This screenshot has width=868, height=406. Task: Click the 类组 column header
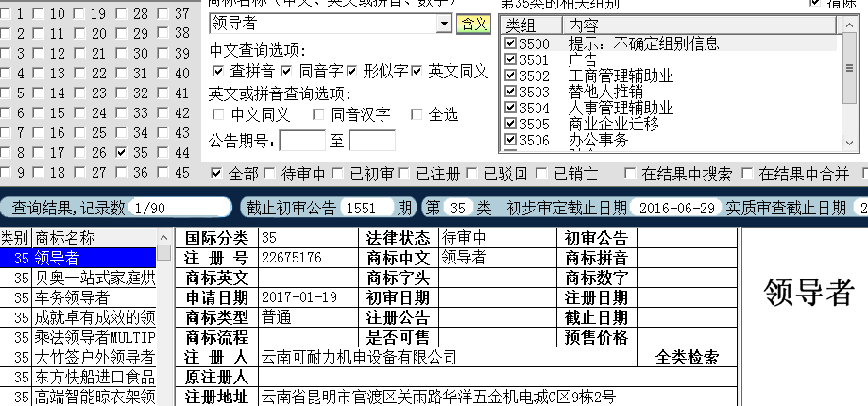coord(531,25)
